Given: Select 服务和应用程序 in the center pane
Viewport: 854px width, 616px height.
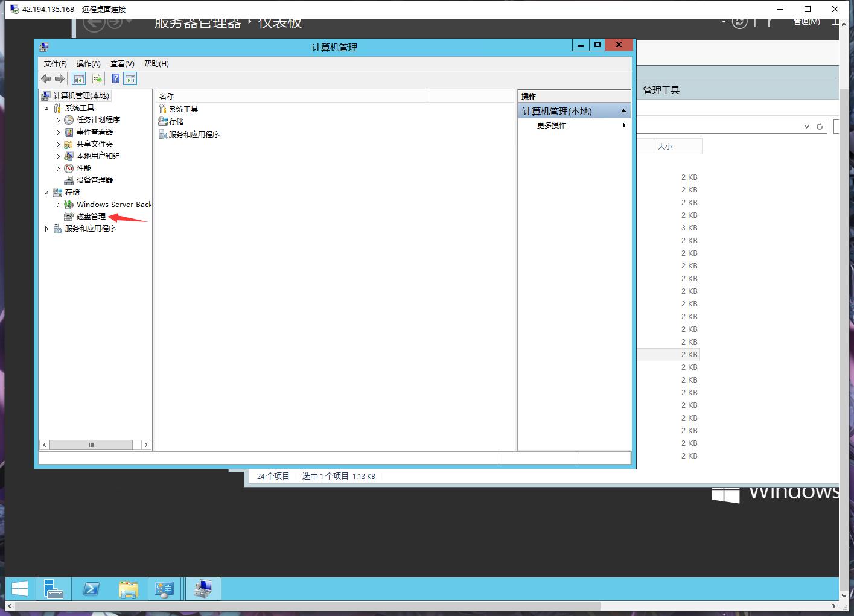Looking at the screenshot, I should tap(194, 134).
